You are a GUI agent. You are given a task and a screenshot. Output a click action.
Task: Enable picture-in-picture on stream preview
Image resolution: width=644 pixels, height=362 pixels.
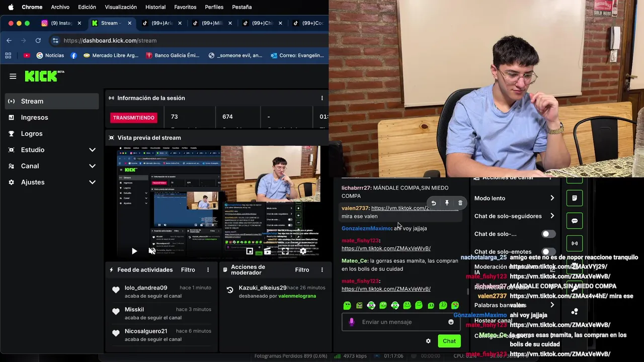coord(250,251)
